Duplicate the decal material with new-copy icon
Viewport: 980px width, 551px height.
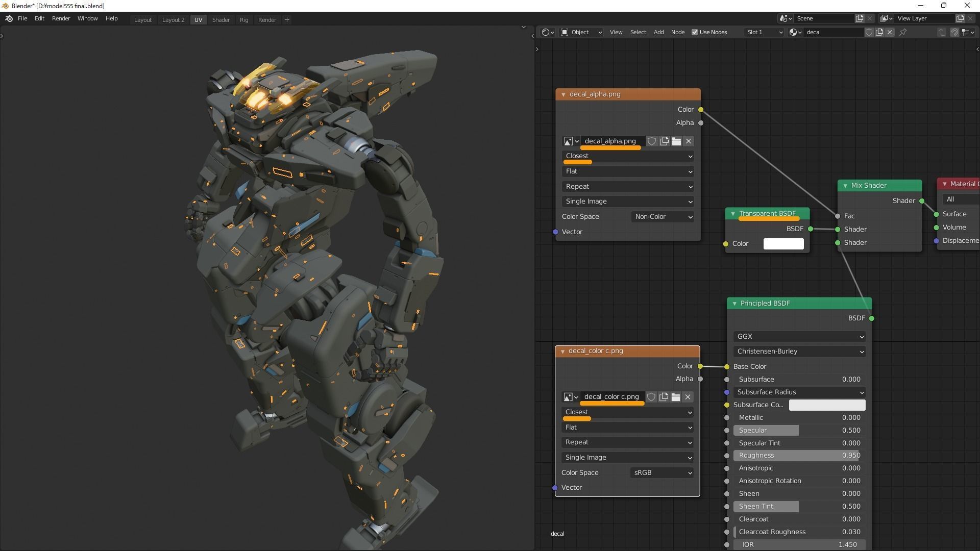pyautogui.click(x=879, y=32)
